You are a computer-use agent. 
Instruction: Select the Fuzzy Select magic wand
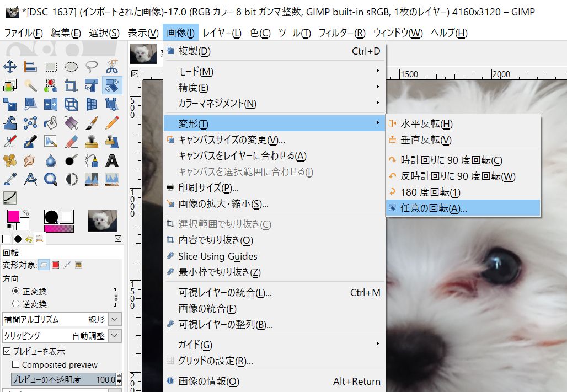30,85
